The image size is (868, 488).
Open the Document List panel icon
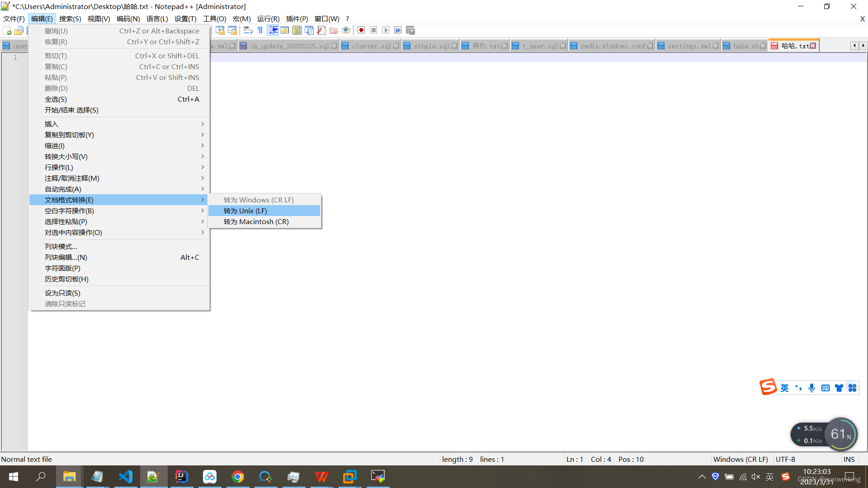(x=309, y=30)
